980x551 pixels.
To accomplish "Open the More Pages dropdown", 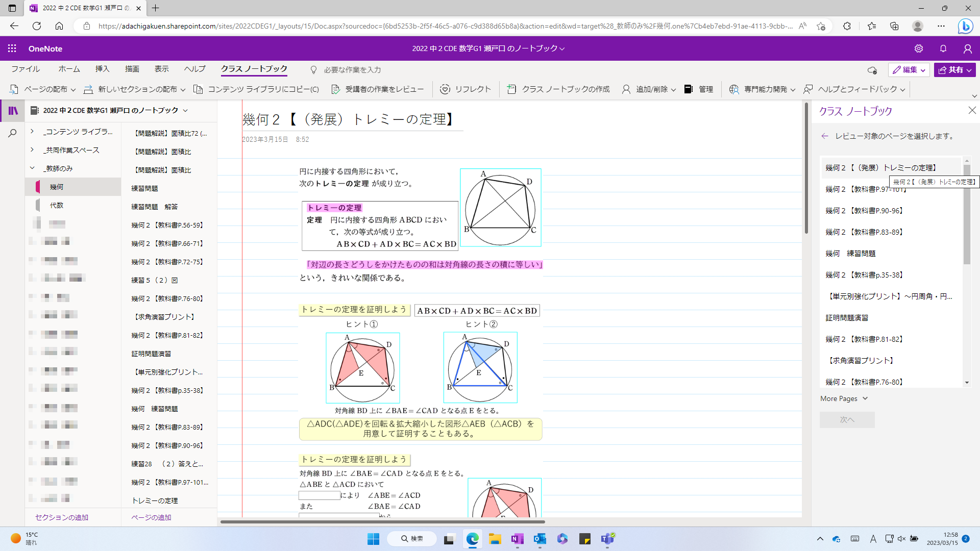I will click(843, 398).
